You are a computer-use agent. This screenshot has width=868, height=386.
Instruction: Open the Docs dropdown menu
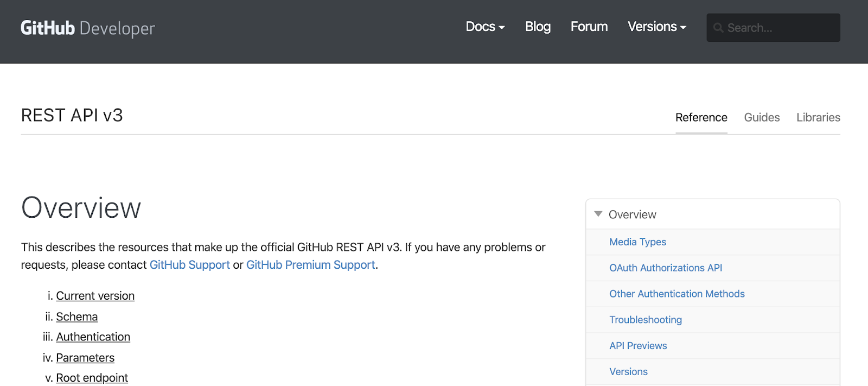point(485,27)
